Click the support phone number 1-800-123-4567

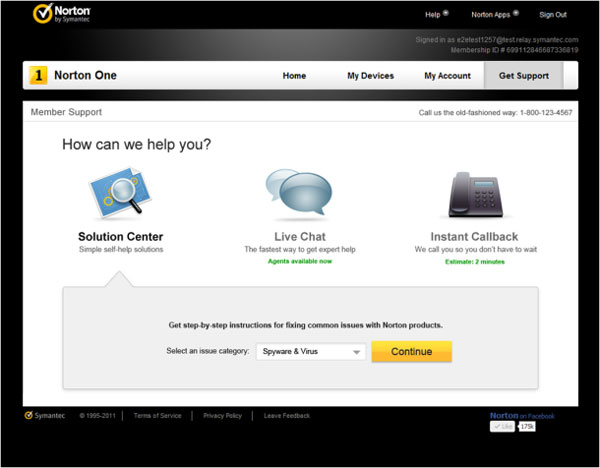[x=546, y=113]
